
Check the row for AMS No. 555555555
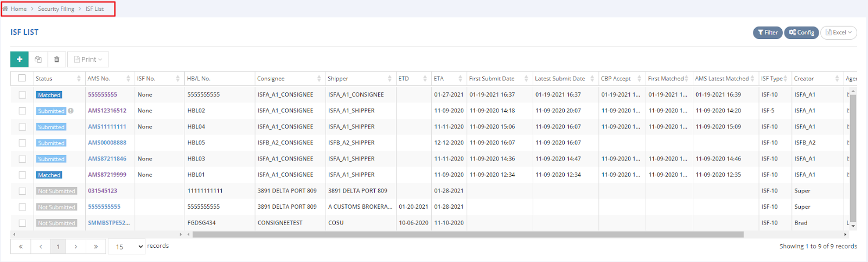[22, 95]
